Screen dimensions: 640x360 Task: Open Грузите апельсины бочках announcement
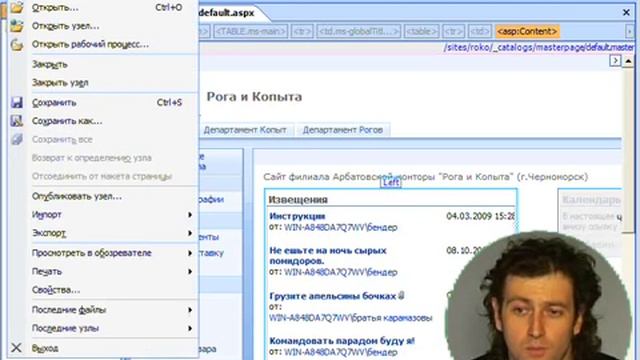pos(333,296)
